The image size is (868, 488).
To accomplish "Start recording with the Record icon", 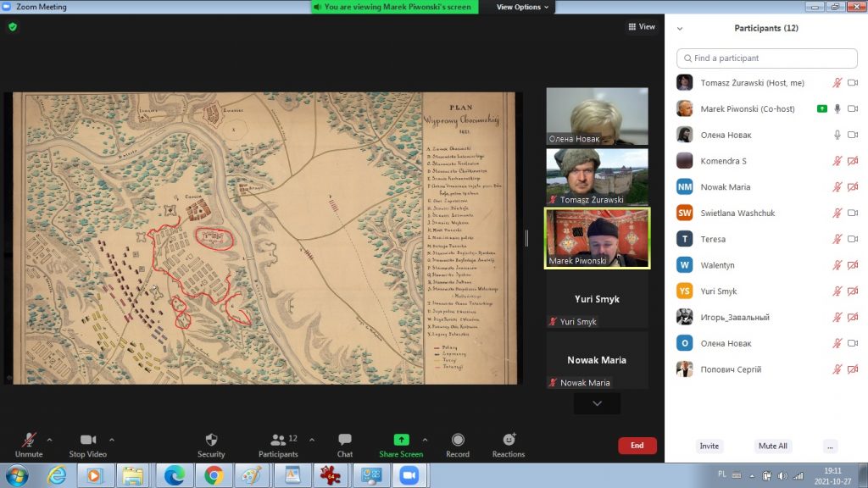I will tap(458, 441).
